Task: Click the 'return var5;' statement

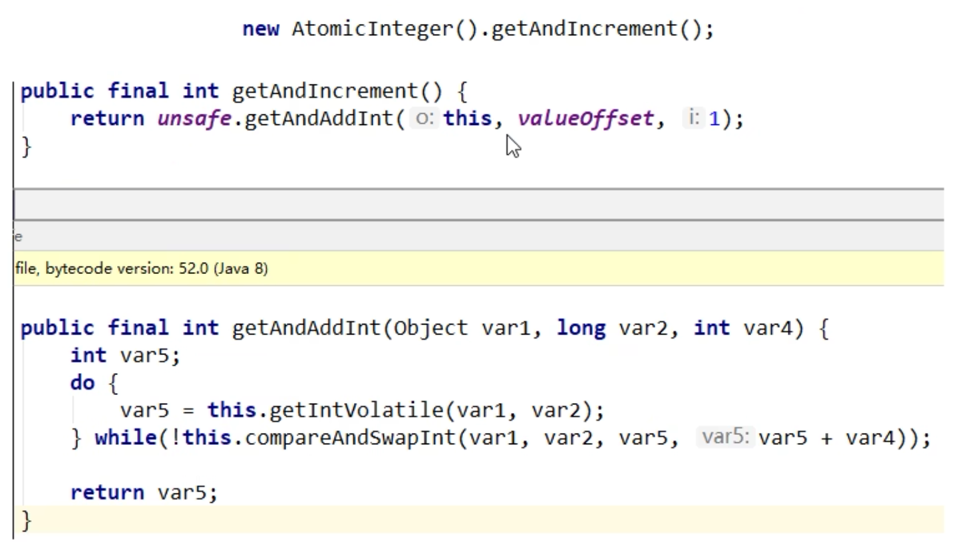Action: click(x=144, y=492)
